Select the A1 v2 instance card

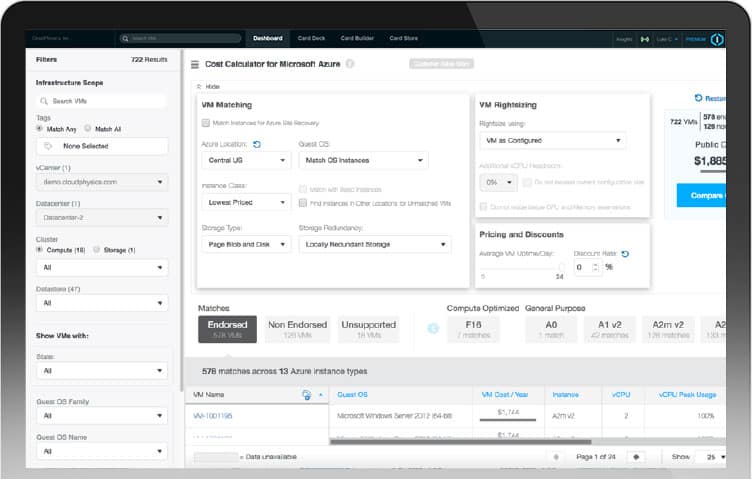click(x=610, y=329)
